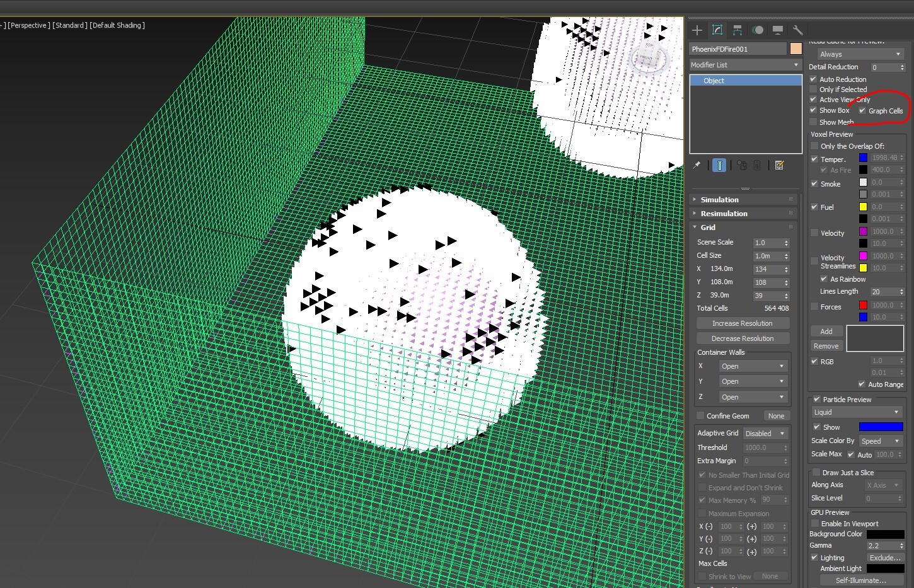Click the Pin Stack icon
This screenshot has width=914, height=588.
click(x=697, y=165)
